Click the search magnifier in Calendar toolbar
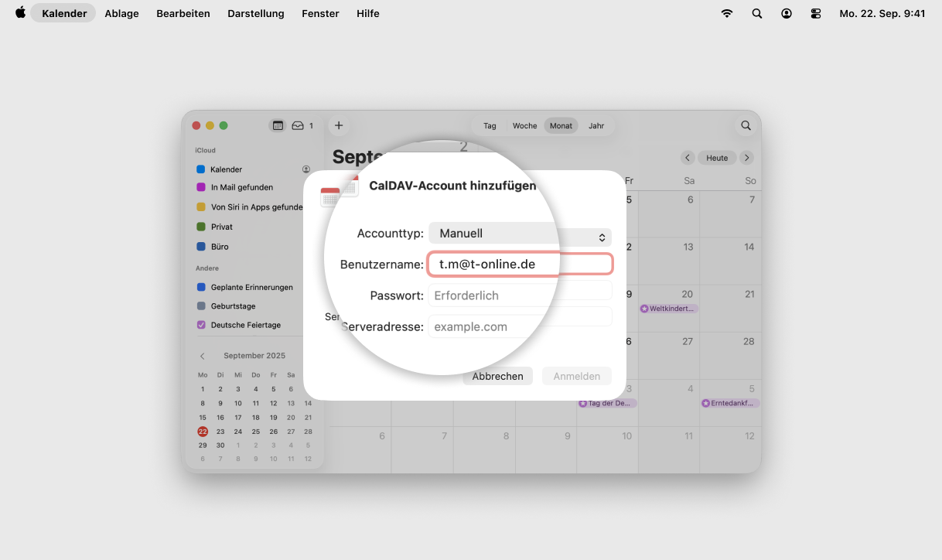This screenshot has height=560, width=942. (x=746, y=125)
